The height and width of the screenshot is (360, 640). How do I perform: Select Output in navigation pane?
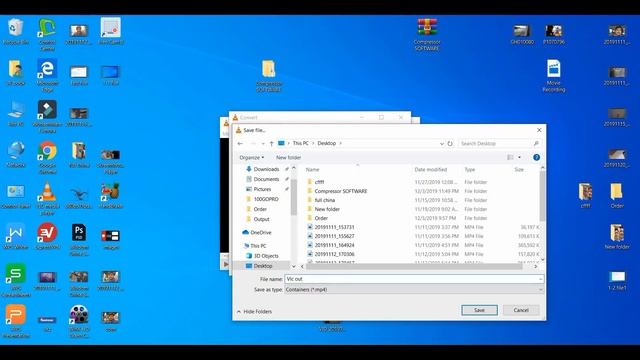pos(261,219)
